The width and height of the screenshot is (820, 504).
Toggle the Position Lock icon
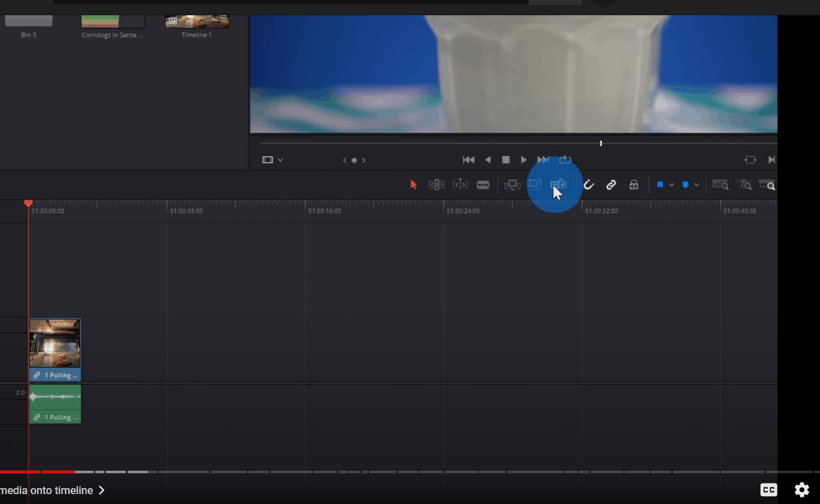click(634, 185)
